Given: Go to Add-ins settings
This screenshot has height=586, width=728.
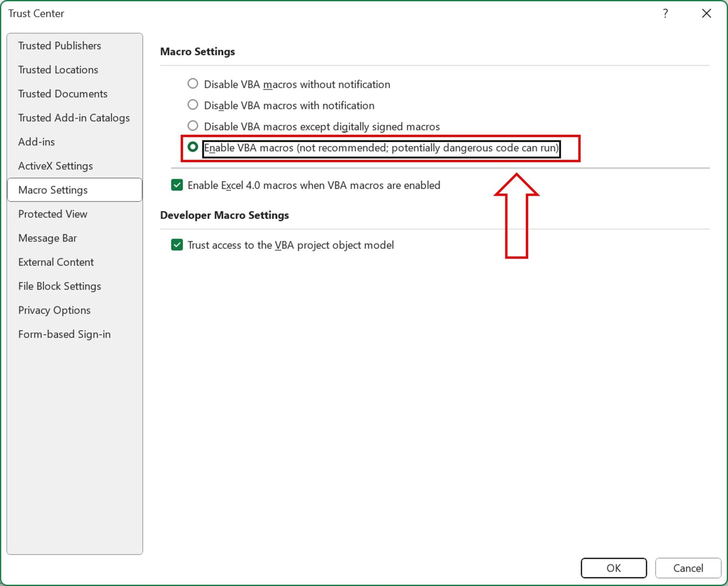Looking at the screenshot, I should click(x=36, y=142).
